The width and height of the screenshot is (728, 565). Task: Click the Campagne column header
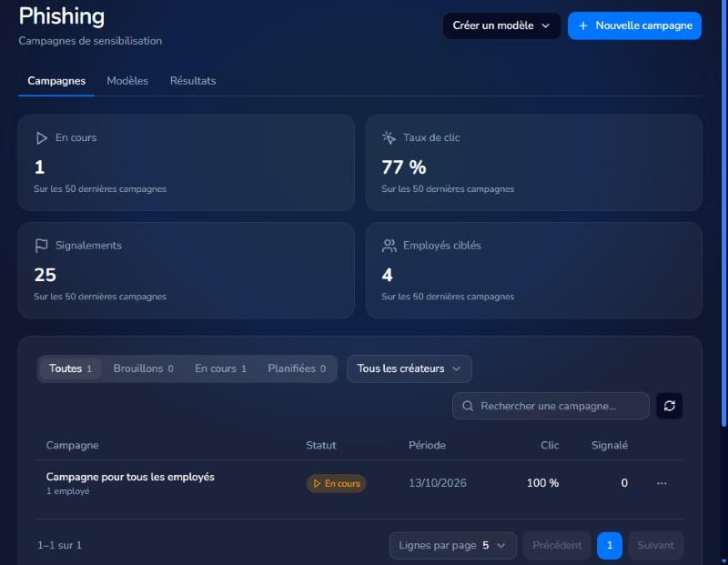[x=72, y=446]
